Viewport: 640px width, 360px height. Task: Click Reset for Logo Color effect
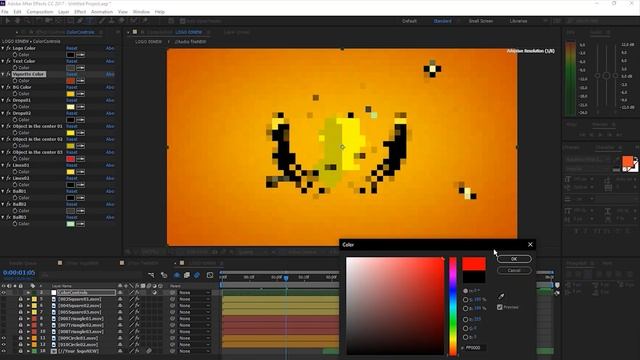tap(72, 48)
